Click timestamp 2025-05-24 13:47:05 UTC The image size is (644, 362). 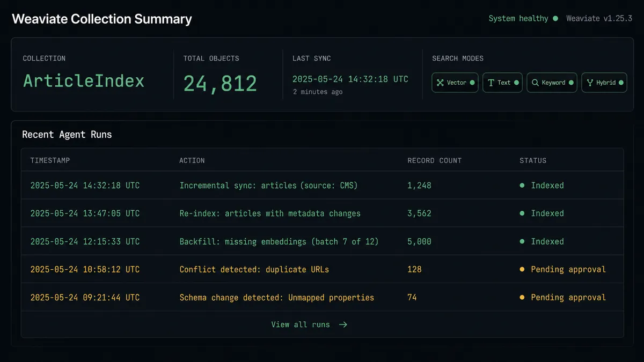pos(85,213)
